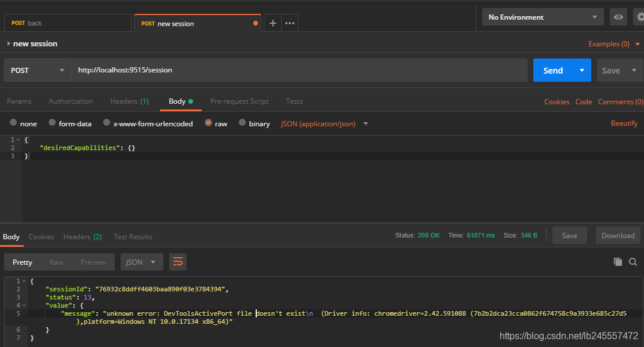The image size is (644, 347).
Task: Click the blue Send button
Action: tap(553, 70)
